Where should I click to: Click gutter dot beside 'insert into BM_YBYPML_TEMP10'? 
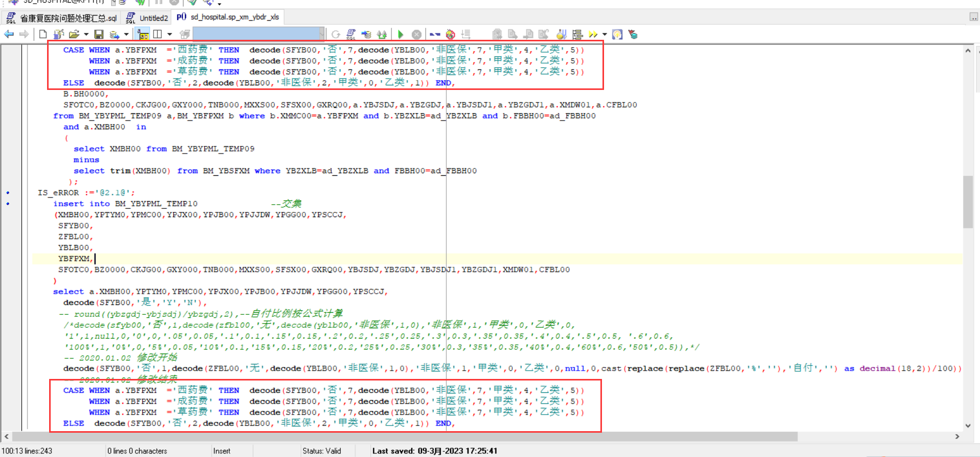click(x=8, y=204)
